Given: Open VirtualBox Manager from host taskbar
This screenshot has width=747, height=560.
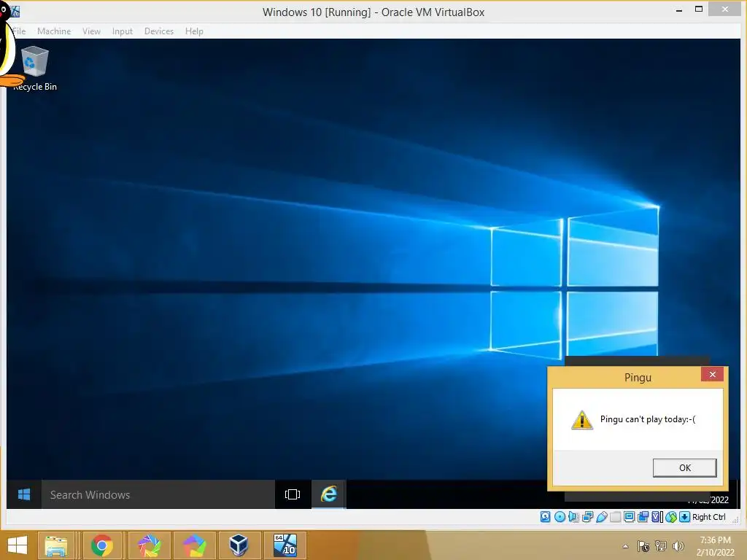Looking at the screenshot, I should pyautogui.click(x=239, y=545).
